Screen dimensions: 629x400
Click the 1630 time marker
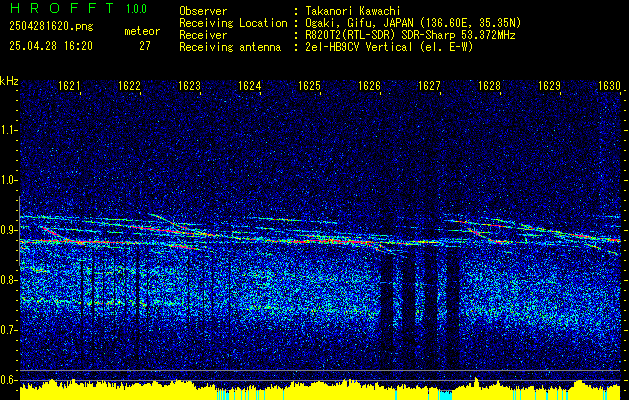(x=609, y=86)
